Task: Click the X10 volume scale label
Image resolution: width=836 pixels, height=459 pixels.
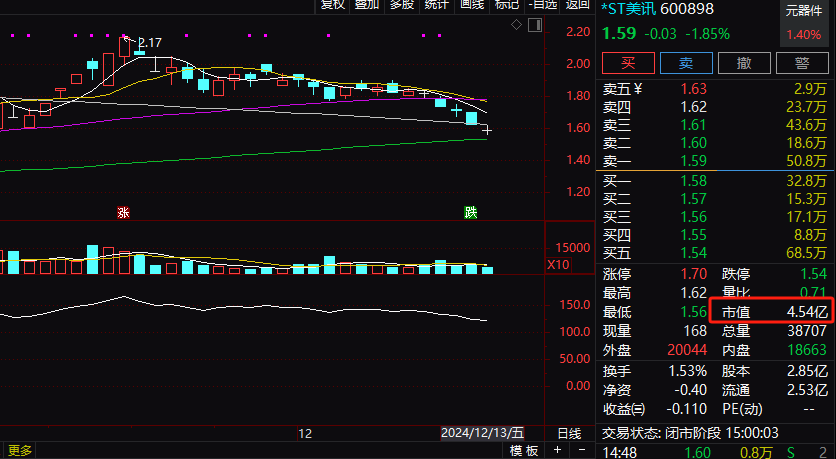Action: [558, 265]
